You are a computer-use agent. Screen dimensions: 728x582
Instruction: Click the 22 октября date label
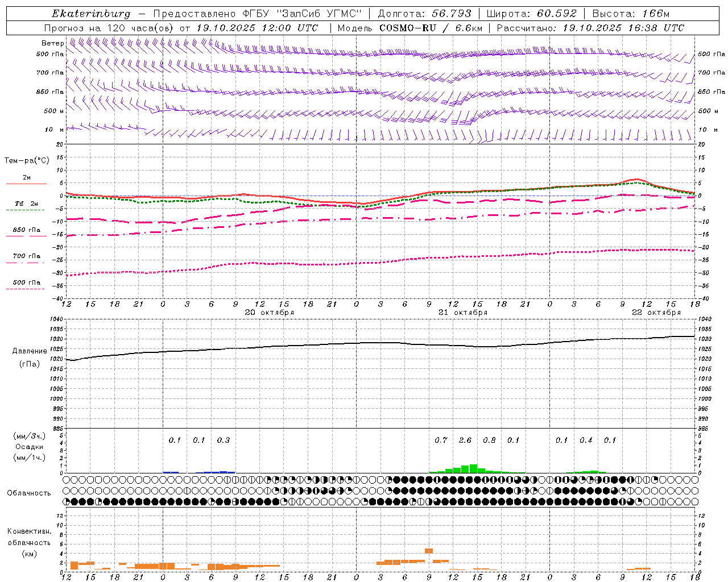click(x=656, y=313)
